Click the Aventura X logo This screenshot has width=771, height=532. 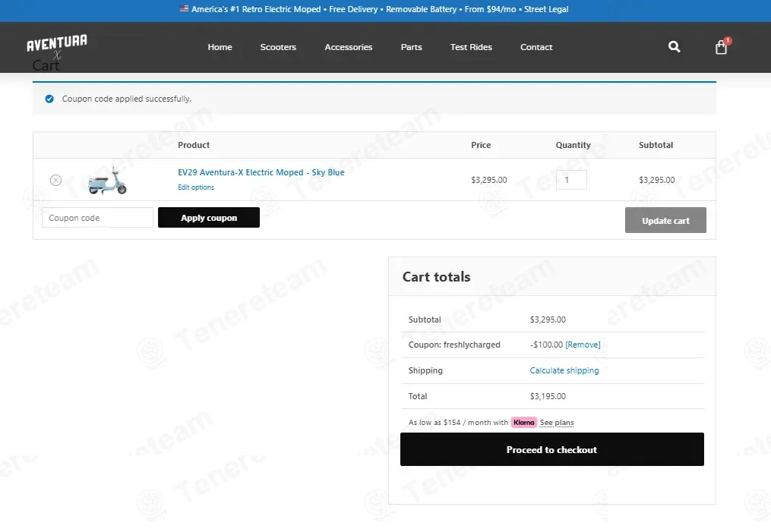57,46
